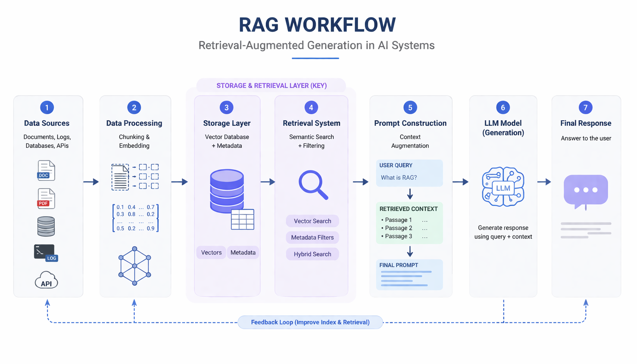Click the Feedback Loop label
637x364 pixels.
pos(310,322)
